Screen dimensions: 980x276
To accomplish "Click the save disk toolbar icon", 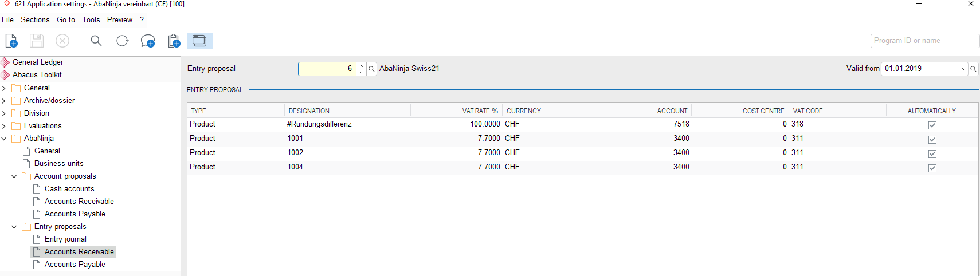I will (x=37, y=41).
